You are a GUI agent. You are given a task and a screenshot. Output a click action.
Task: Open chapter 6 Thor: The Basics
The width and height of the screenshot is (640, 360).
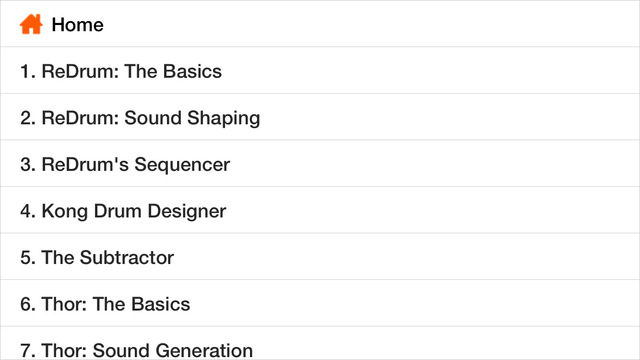tap(320, 303)
